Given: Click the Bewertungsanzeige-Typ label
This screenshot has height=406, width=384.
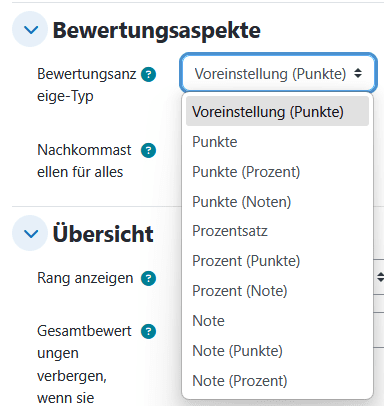Looking at the screenshot, I should point(87,85).
